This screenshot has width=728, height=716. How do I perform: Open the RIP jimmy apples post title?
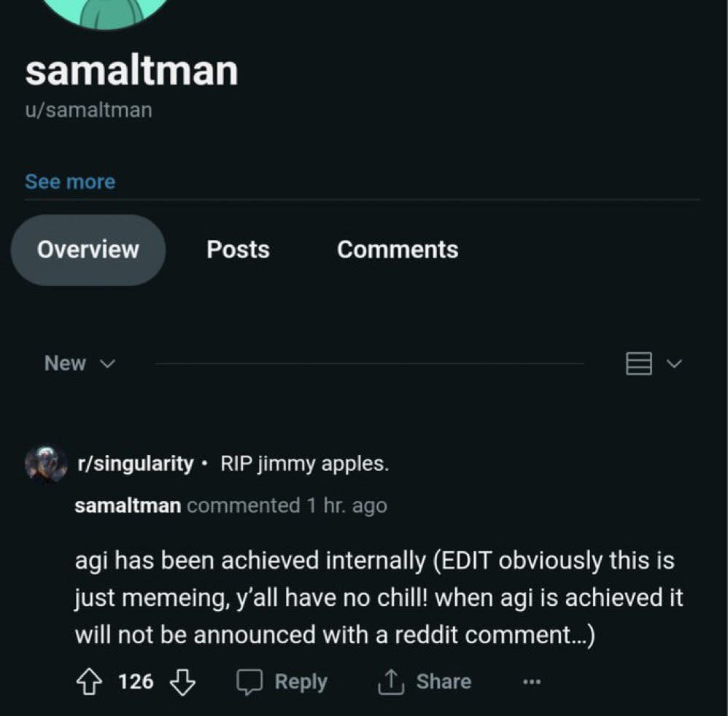click(x=305, y=464)
